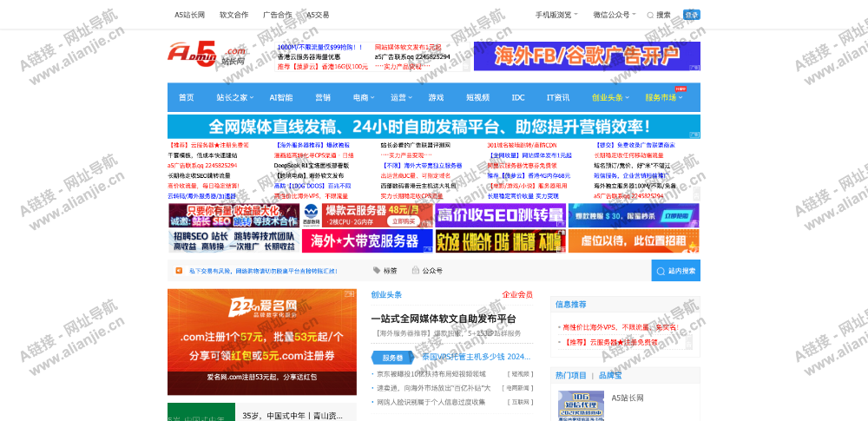868x421 pixels.
Task: Click the 只要你有量 收益最大化 banner
Action: click(x=233, y=215)
